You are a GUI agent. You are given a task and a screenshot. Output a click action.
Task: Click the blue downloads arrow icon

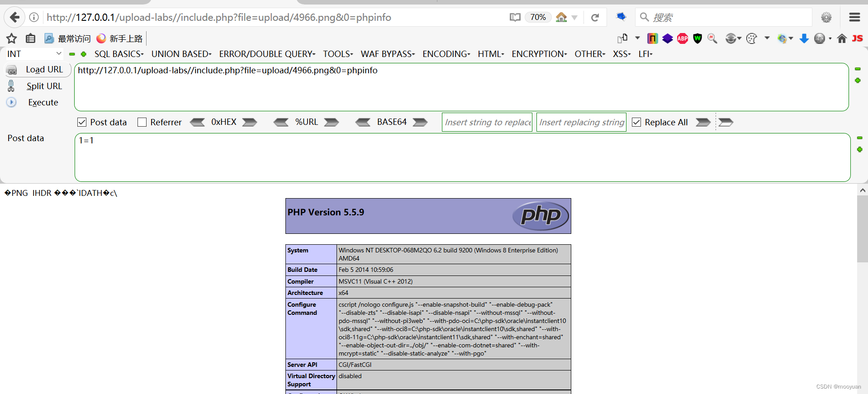pyautogui.click(x=804, y=38)
